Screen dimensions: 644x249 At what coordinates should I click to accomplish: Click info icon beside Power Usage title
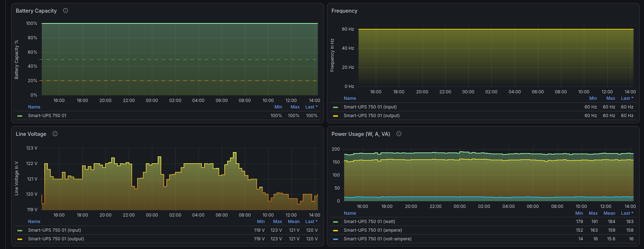coord(399,134)
